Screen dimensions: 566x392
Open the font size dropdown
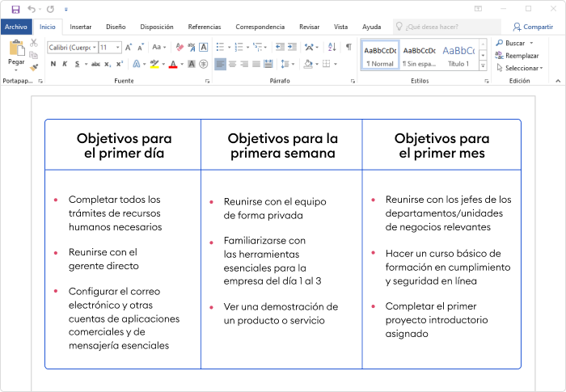pos(118,48)
